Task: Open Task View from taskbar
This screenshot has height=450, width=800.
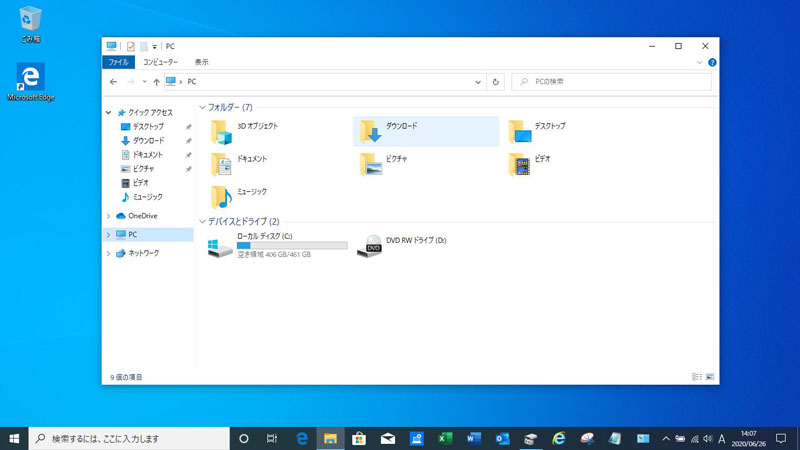Action: pyautogui.click(x=272, y=438)
